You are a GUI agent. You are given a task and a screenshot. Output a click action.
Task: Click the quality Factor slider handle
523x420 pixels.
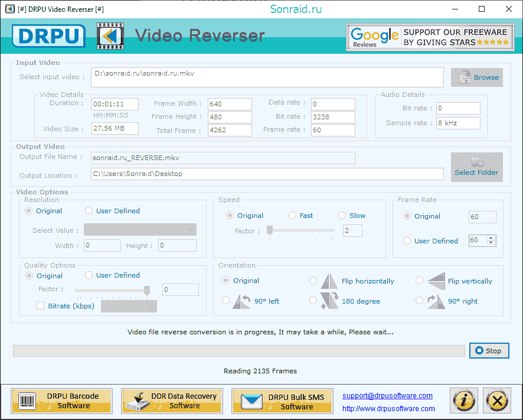click(x=147, y=291)
